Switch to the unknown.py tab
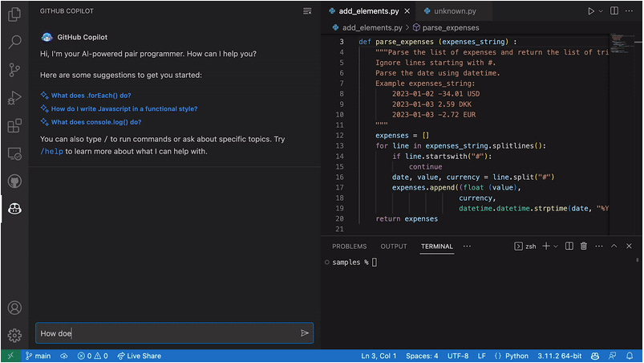Screen dimensions: 644x363 coord(455,11)
